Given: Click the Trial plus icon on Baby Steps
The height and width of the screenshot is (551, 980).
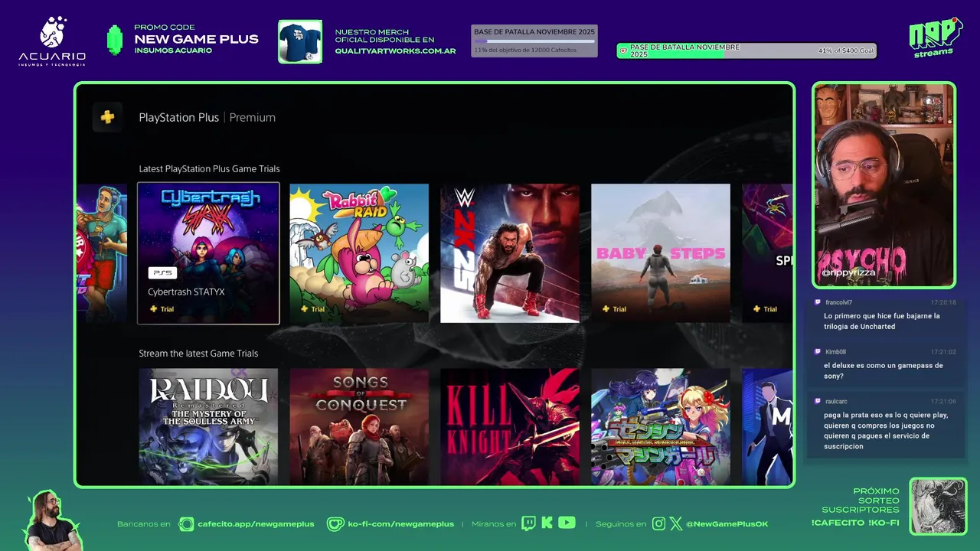Looking at the screenshot, I should point(606,309).
